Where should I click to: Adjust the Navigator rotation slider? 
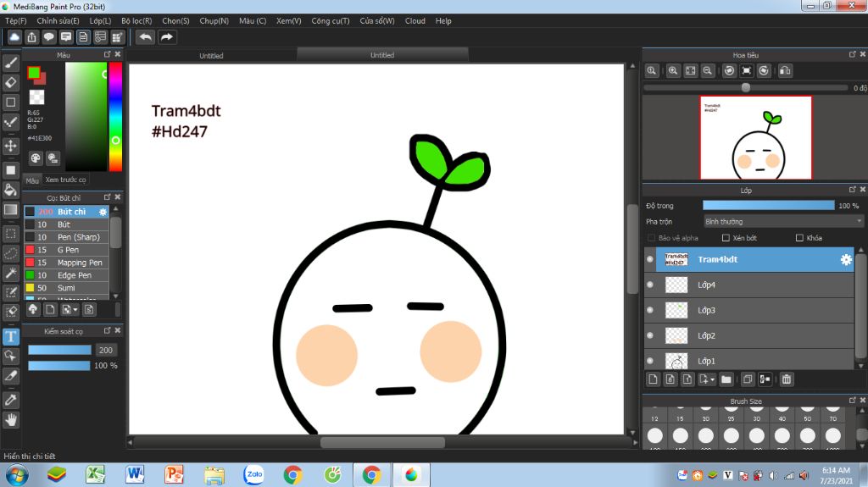click(746, 87)
